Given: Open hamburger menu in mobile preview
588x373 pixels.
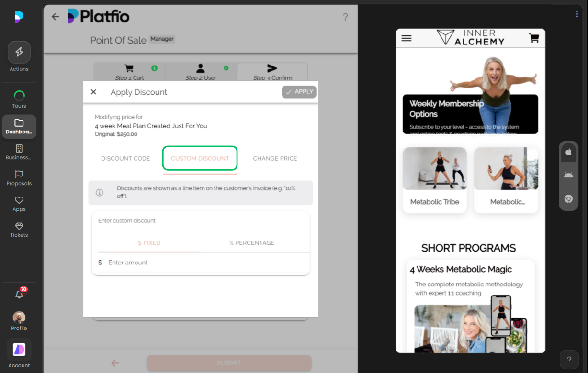Looking at the screenshot, I should 407,38.
